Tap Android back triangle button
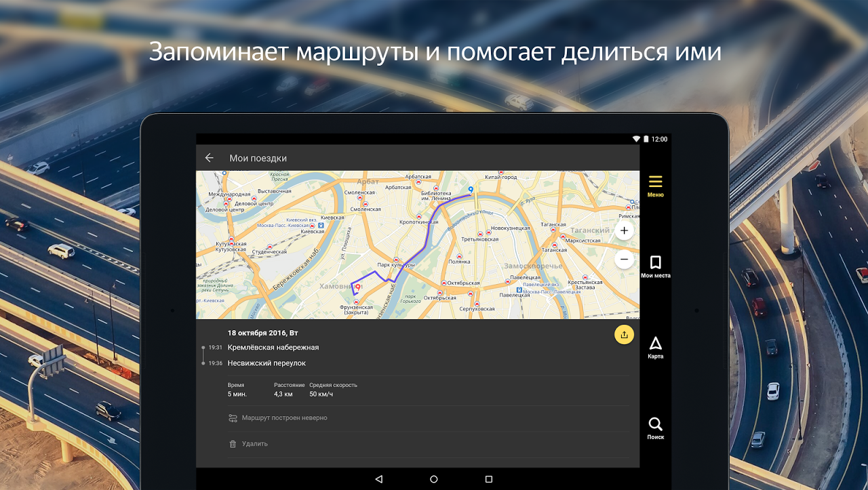 pyautogui.click(x=378, y=479)
